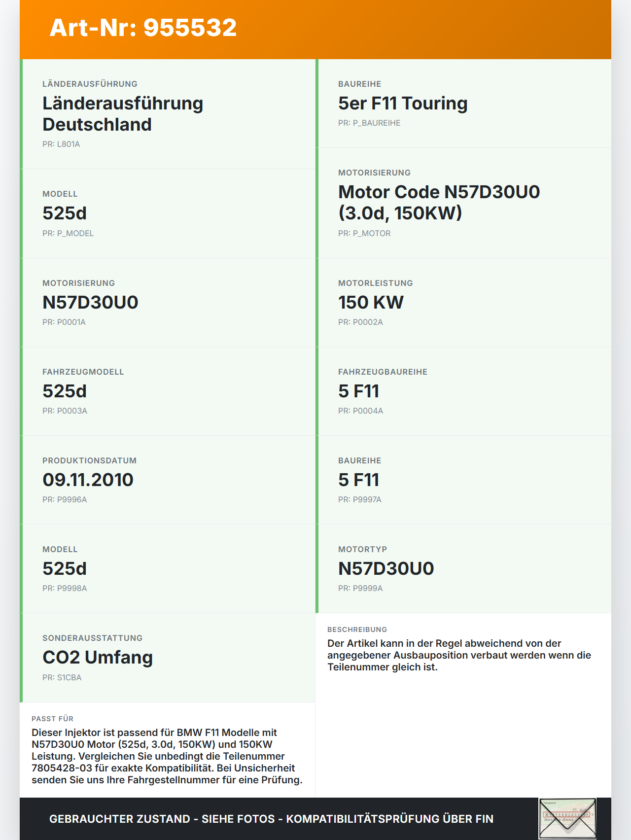Click the PR: P9997A code
This screenshot has width=631, height=840.
click(360, 500)
